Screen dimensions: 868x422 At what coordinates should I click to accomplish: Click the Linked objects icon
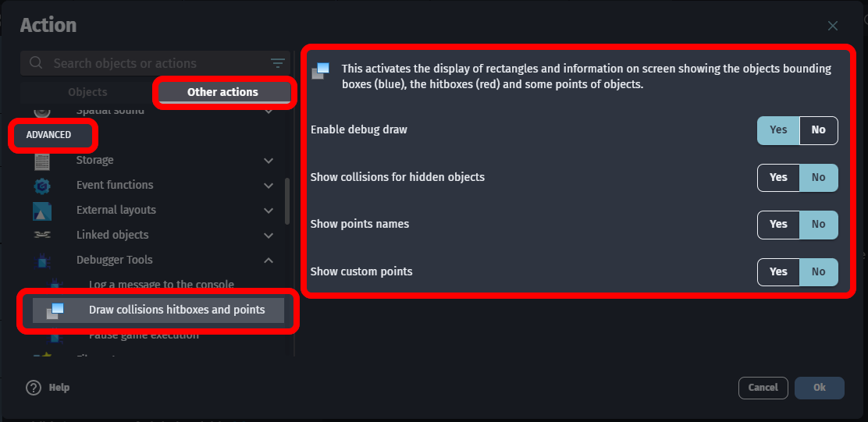42,235
